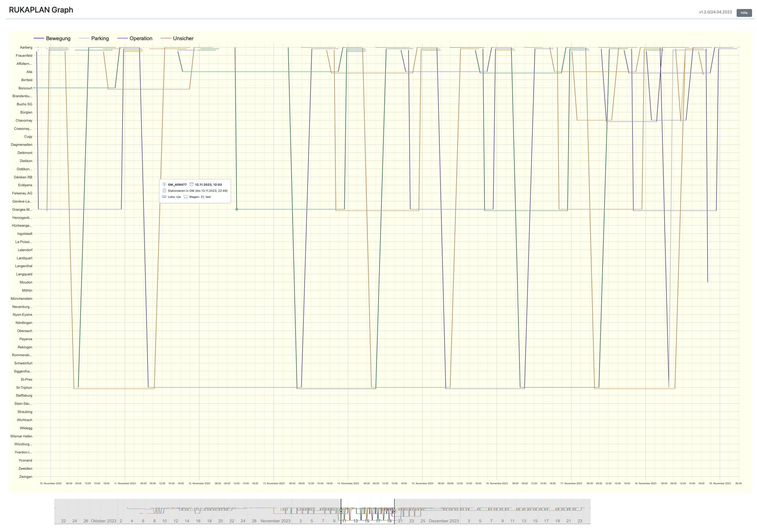Image resolution: width=757 pixels, height=532 pixels.
Task: Click the green data point at Granges-M
Action: tap(237, 209)
